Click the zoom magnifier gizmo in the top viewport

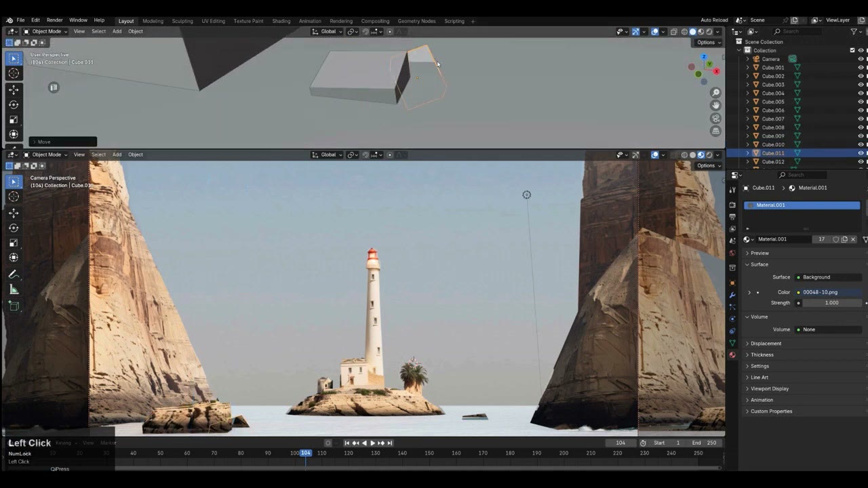pyautogui.click(x=715, y=93)
